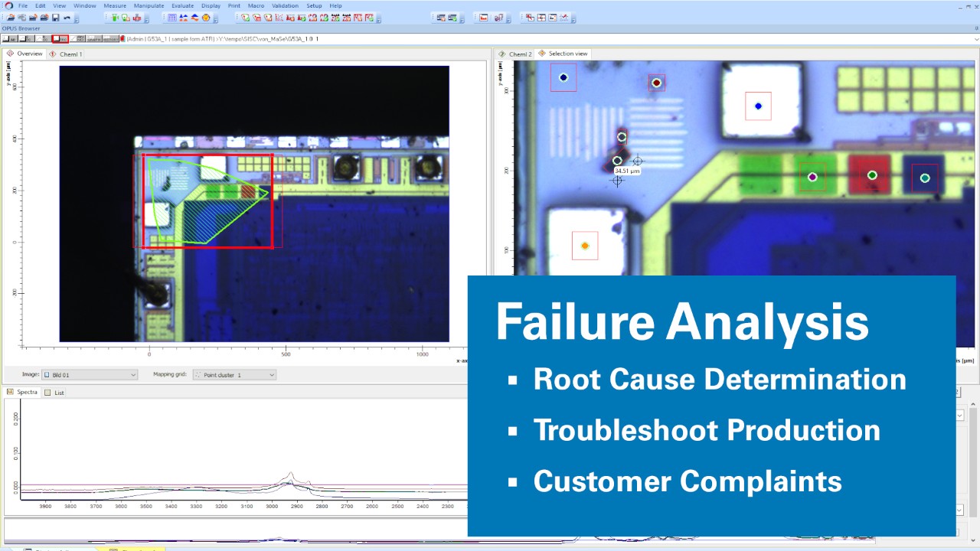Open the Window menu
Screen dimensions: 980x551
[x=85, y=5]
